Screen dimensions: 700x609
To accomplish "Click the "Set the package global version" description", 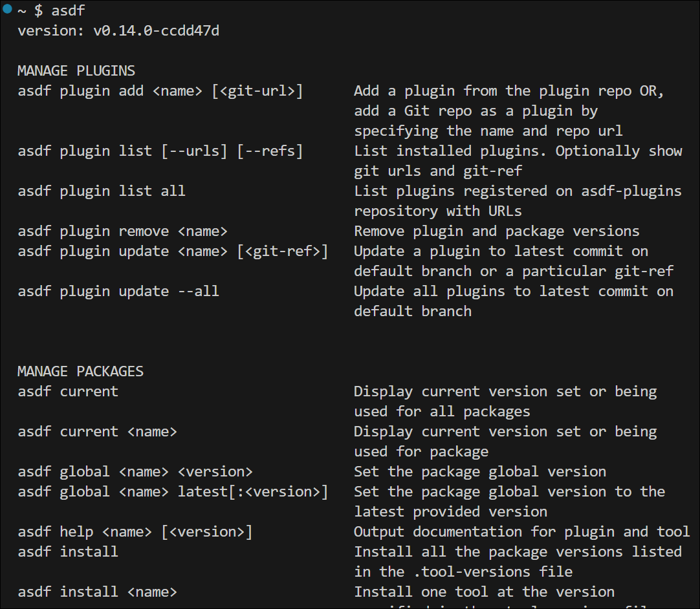I will click(480, 471).
